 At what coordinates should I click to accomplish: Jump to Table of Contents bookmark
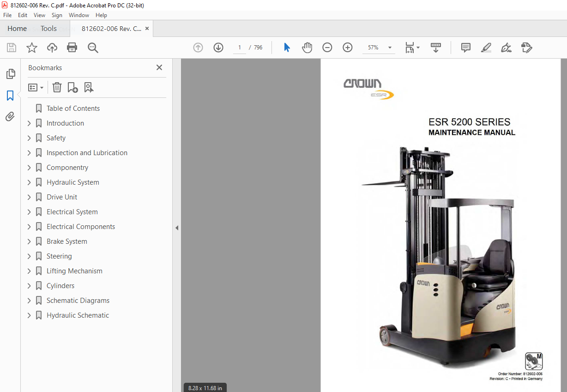coord(73,109)
